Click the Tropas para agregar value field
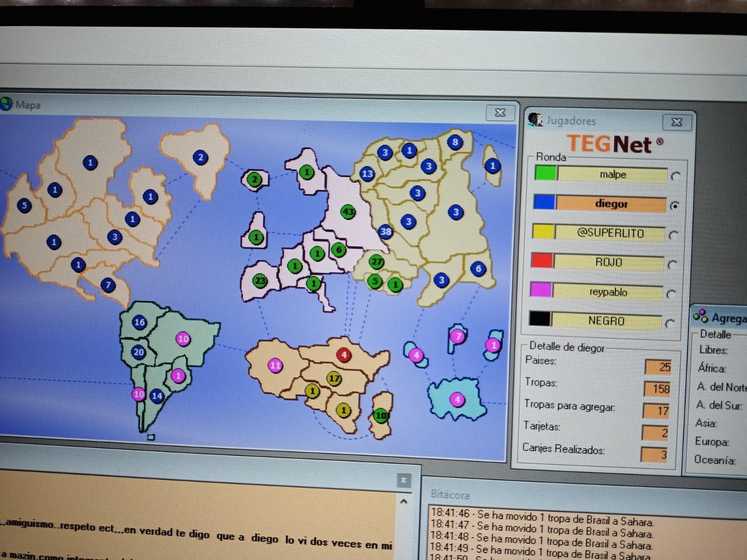Viewport: 747px width, 560px height. [656, 411]
